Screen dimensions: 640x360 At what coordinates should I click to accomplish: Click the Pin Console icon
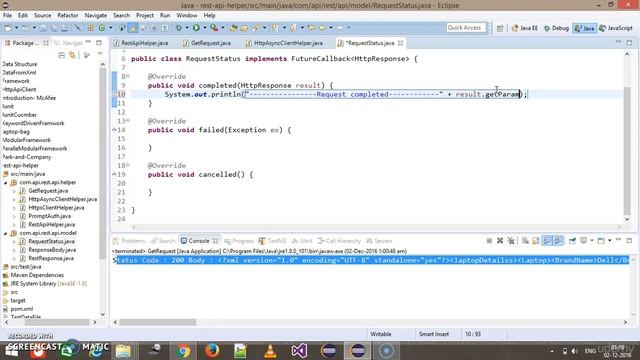(x=572, y=241)
